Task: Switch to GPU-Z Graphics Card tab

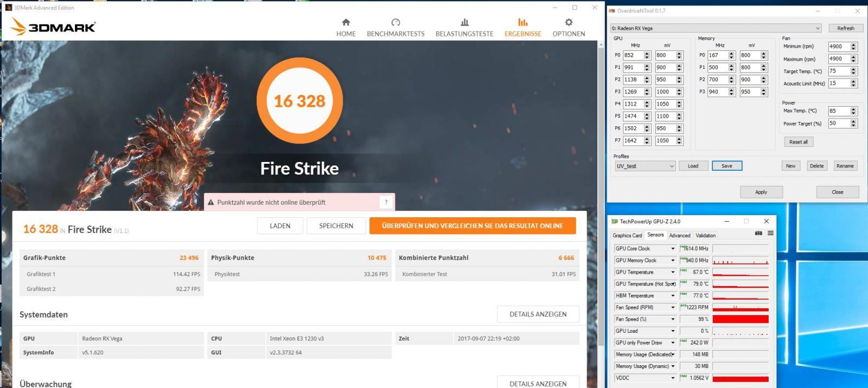Action: (627, 235)
